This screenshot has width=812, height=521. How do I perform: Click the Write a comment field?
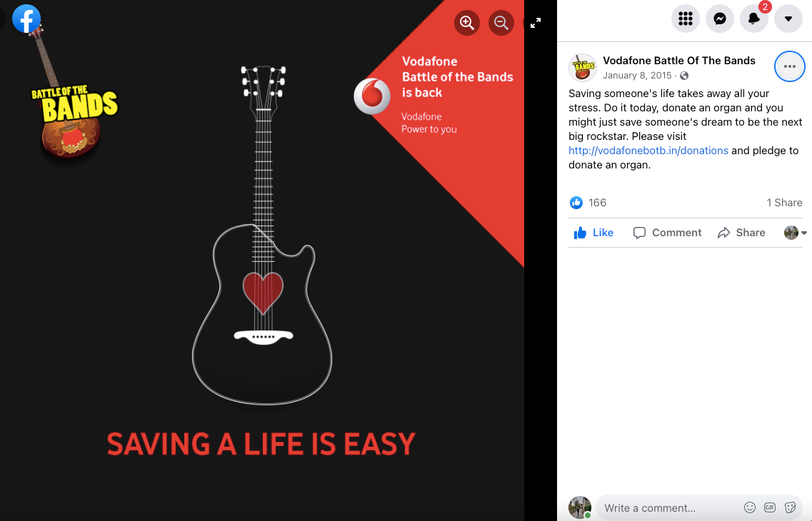pyautogui.click(x=668, y=508)
